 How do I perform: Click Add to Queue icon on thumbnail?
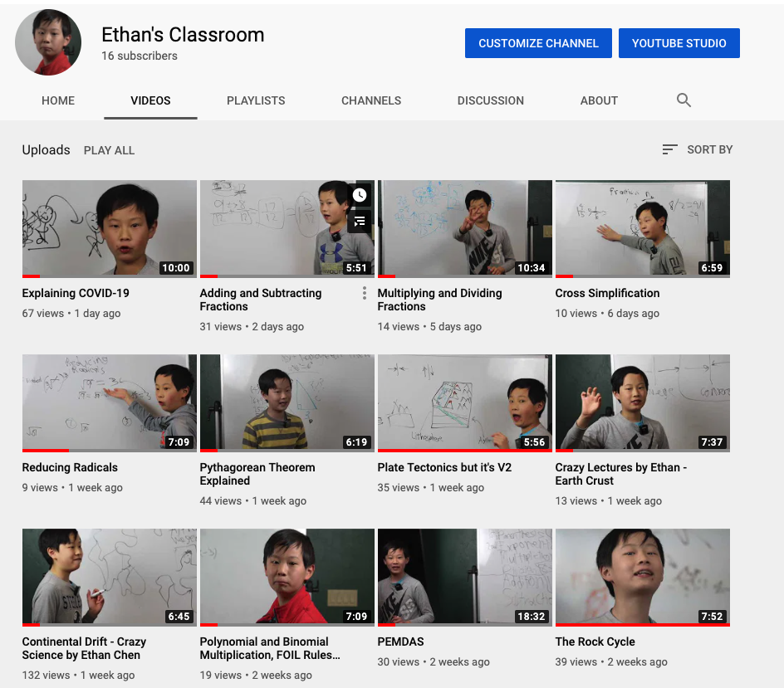tap(360, 221)
